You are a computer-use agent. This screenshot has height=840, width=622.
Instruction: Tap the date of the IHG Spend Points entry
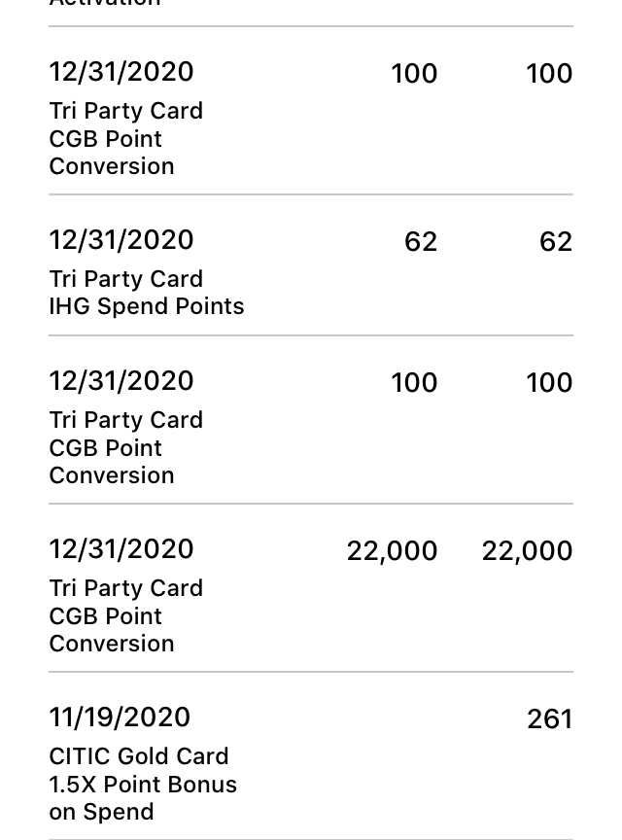pyautogui.click(x=121, y=239)
